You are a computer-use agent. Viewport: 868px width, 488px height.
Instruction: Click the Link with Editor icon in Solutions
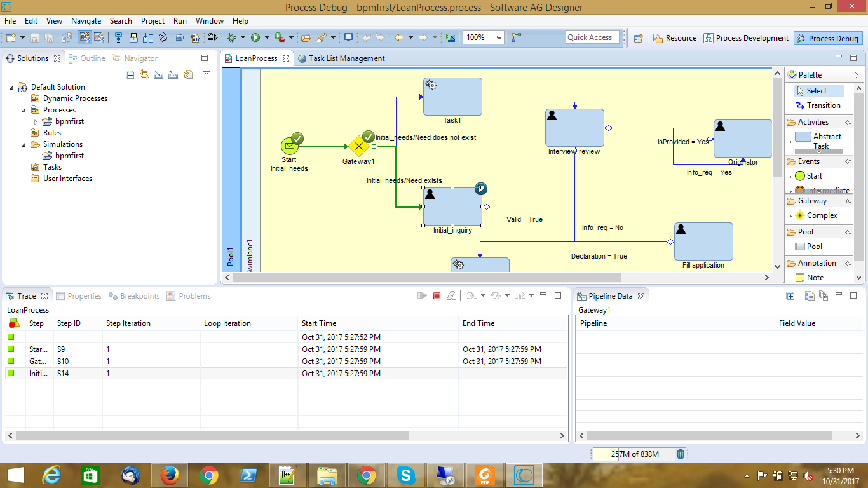click(144, 75)
